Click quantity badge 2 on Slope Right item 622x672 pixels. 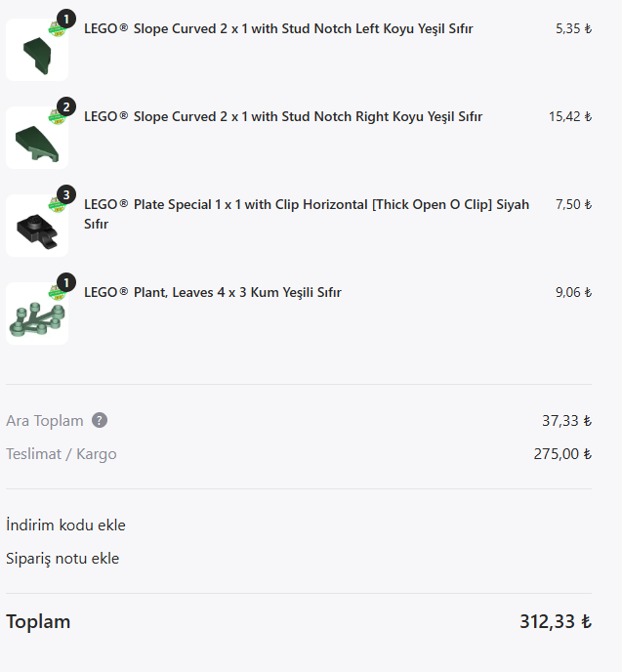(66, 106)
